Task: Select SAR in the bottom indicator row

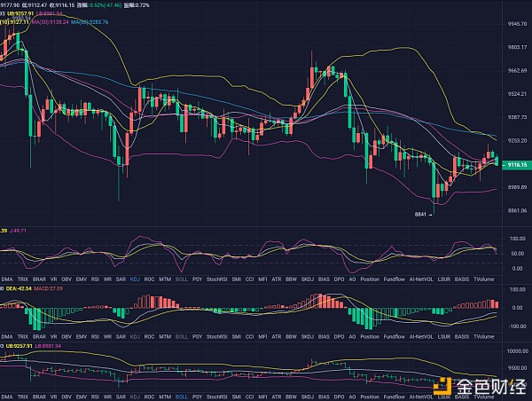Action: point(121,397)
